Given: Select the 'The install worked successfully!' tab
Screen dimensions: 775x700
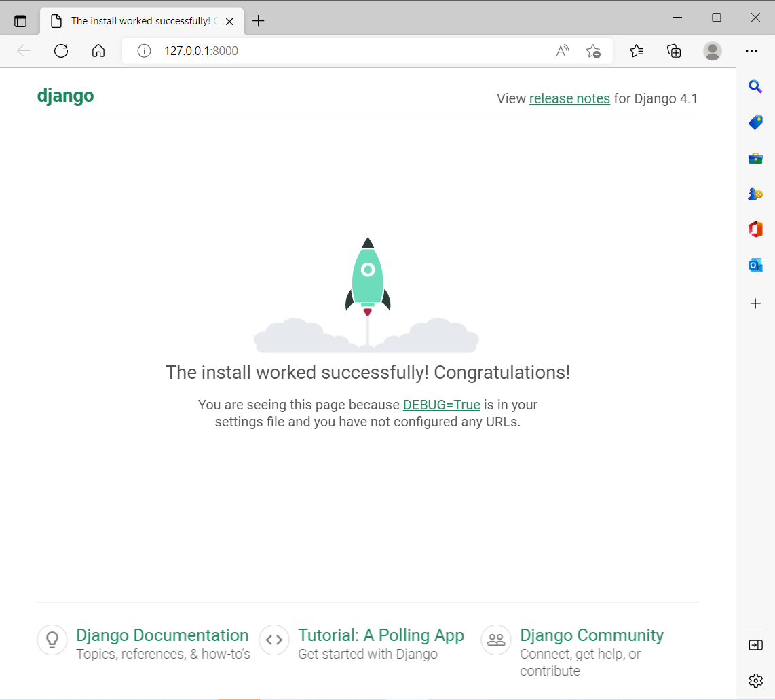Looking at the screenshot, I should point(142,21).
